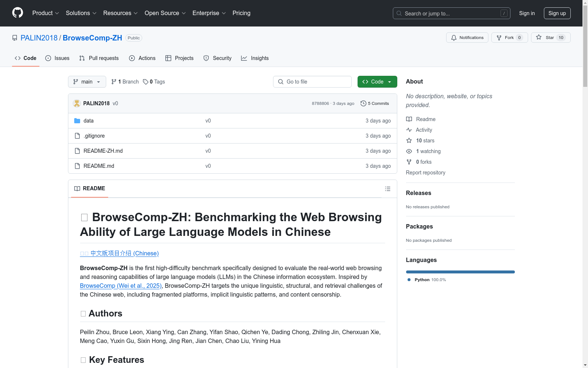Open the Issues tab
The width and height of the screenshot is (588, 368).
coord(57,58)
